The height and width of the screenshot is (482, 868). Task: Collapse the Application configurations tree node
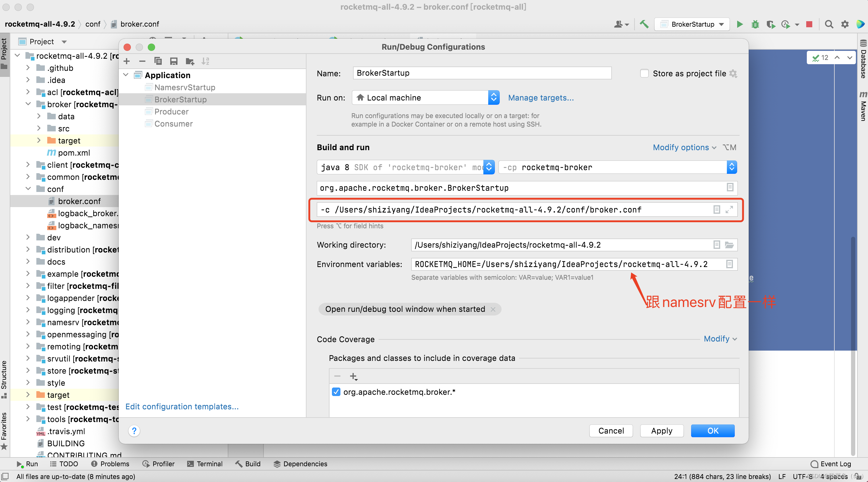tap(126, 75)
